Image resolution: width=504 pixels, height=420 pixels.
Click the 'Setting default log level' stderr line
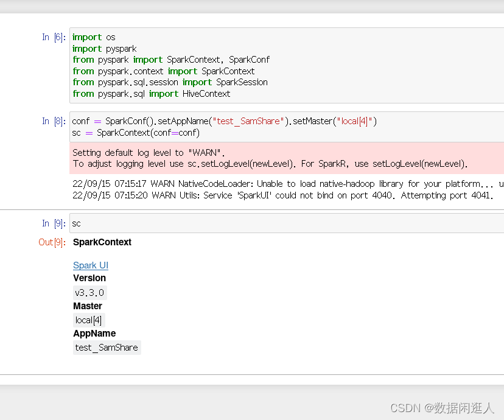click(x=149, y=153)
